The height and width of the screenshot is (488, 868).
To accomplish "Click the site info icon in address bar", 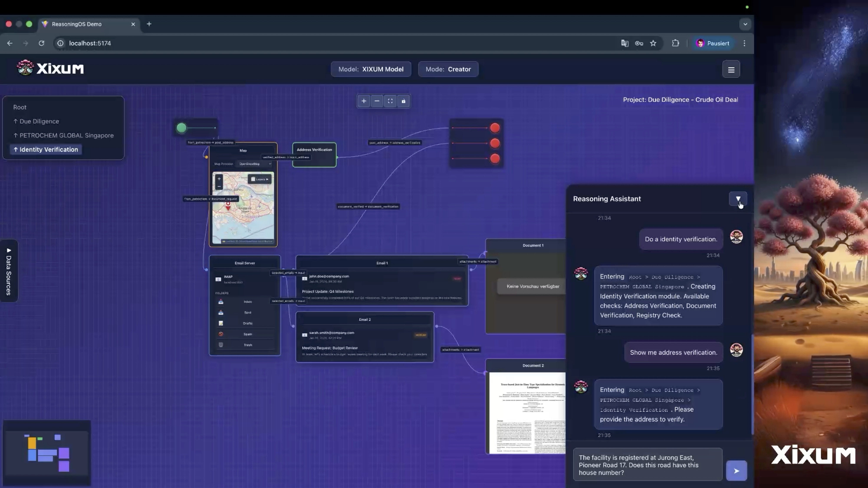I will [60, 43].
